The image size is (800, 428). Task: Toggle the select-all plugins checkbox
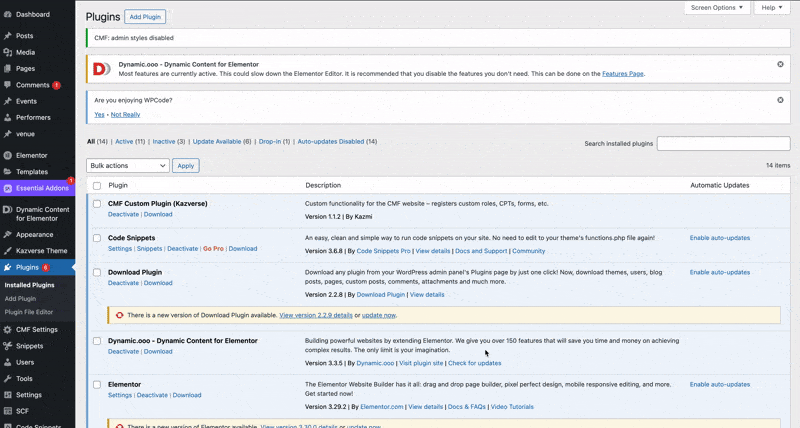point(97,185)
